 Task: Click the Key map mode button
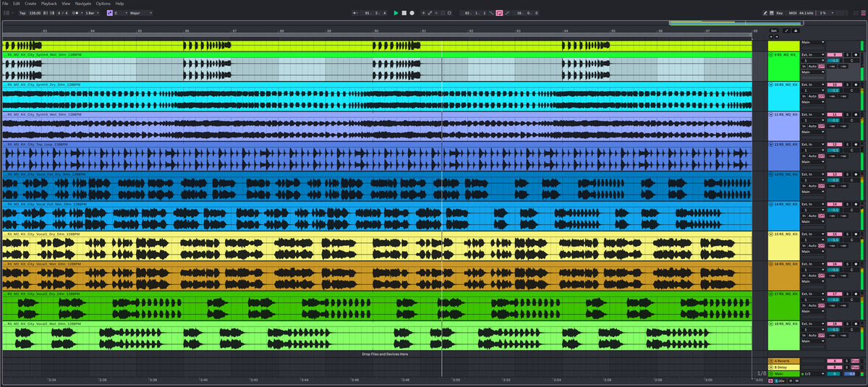point(780,13)
